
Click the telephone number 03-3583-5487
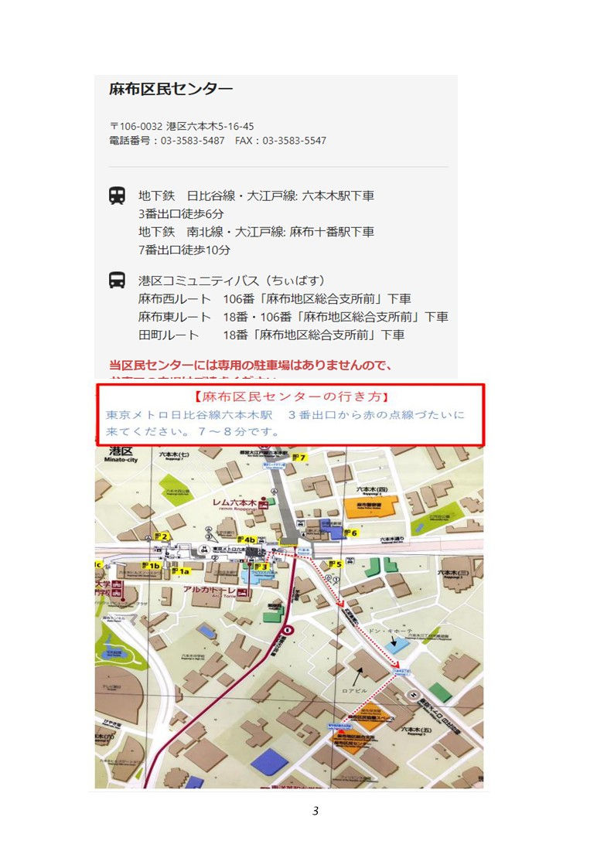(x=193, y=141)
